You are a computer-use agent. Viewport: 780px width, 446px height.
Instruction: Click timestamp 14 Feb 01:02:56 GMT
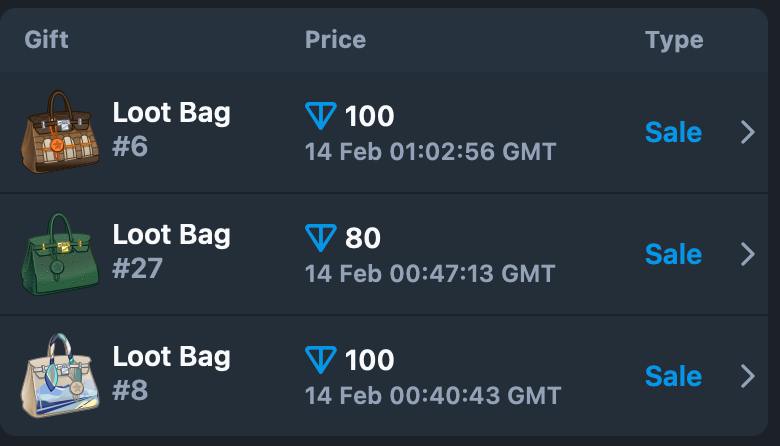point(430,152)
